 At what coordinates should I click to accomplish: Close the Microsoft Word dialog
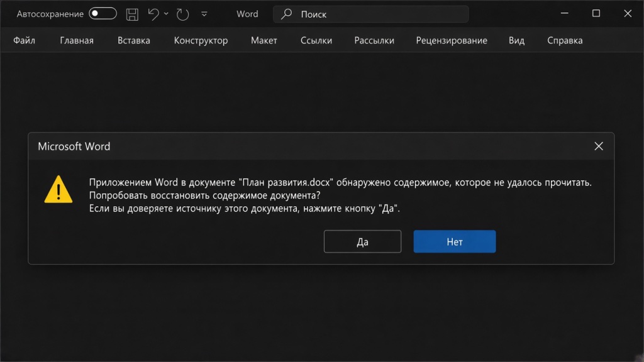[x=599, y=146]
